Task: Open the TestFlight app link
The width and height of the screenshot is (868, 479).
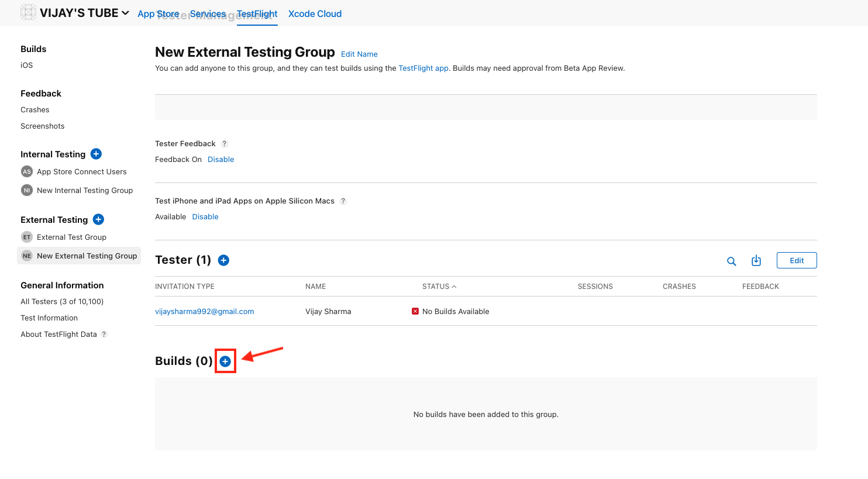Action: tap(423, 68)
